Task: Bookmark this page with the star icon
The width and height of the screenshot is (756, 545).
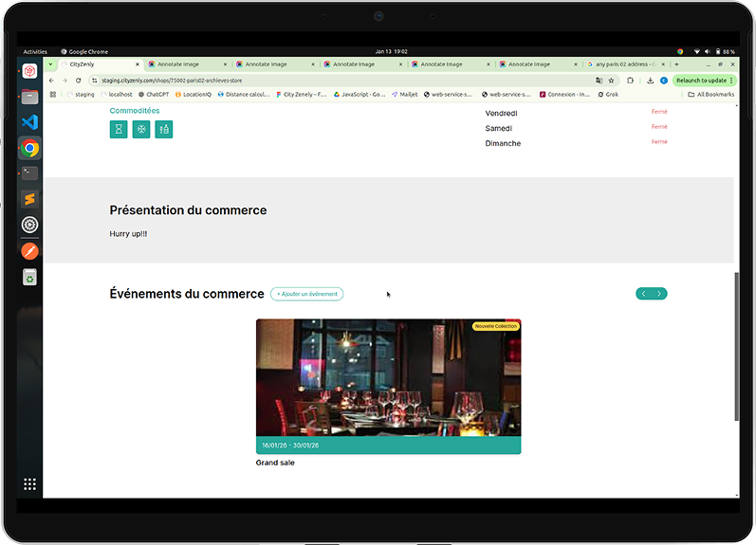Action: point(612,81)
